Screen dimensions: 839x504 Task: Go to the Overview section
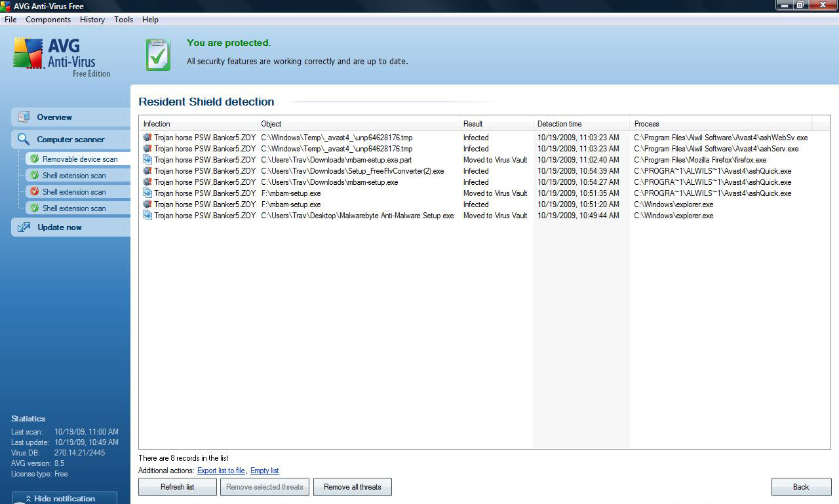(71, 117)
